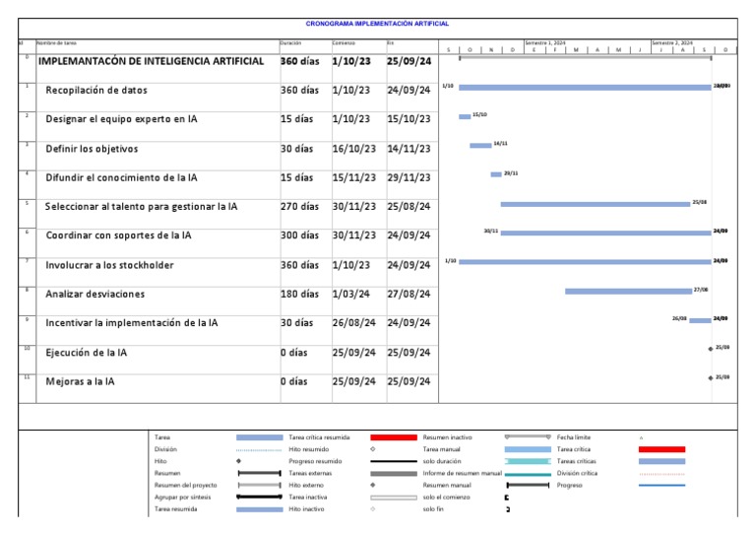Click the Duración column header
The image size is (756, 535).
coord(290,43)
